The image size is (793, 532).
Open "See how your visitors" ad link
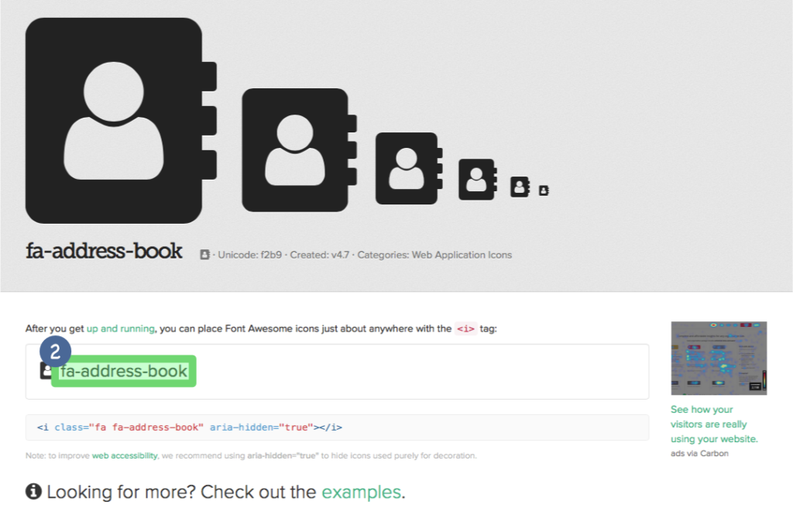(714, 424)
